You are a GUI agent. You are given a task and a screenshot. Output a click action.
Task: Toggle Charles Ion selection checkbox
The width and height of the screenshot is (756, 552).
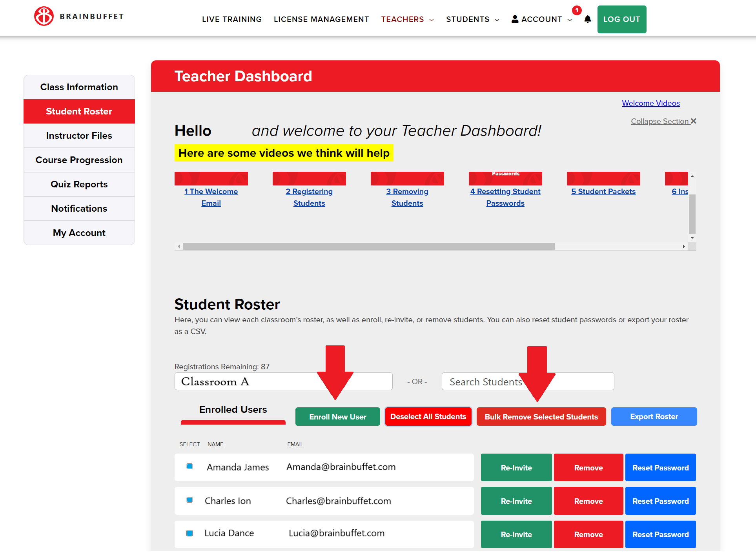[189, 500]
